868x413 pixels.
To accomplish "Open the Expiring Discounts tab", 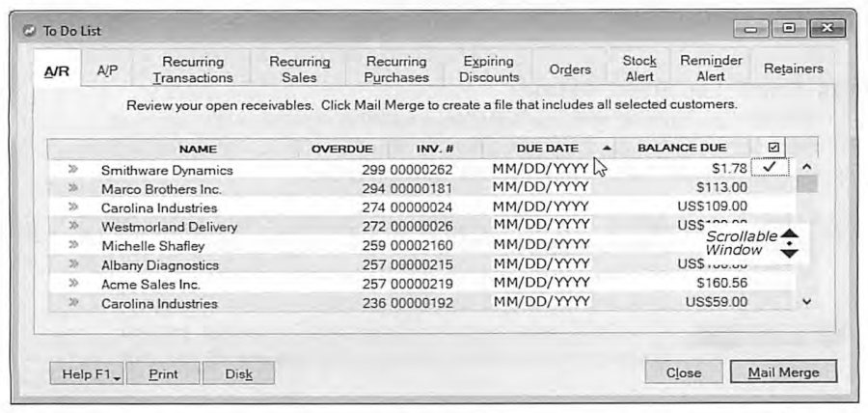I will 489,69.
